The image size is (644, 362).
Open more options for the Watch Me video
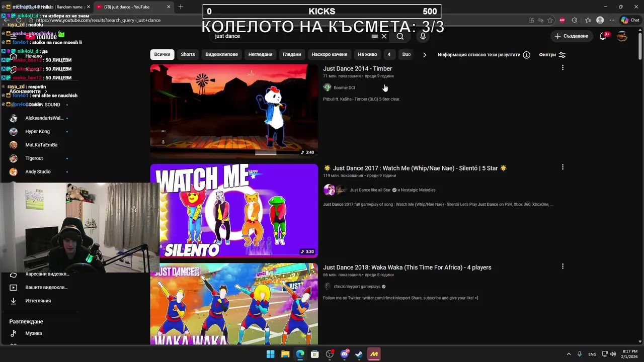(562, 167)
